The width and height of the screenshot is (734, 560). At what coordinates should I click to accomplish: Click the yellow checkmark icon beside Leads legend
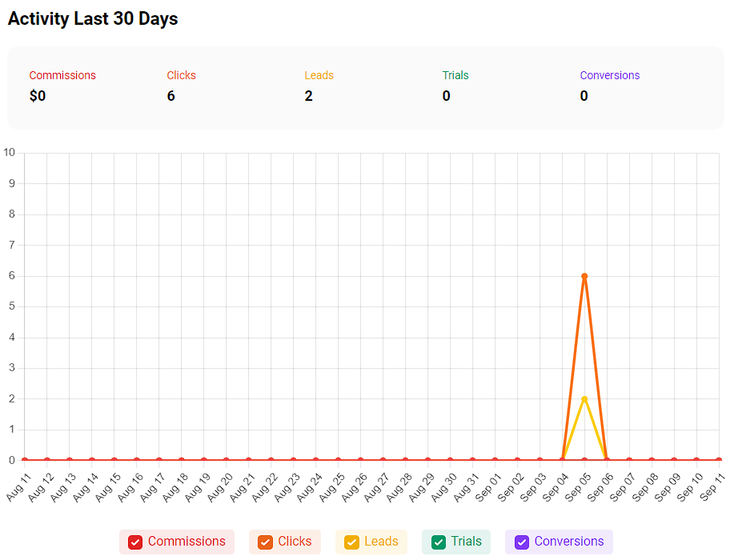click(351, 542)
